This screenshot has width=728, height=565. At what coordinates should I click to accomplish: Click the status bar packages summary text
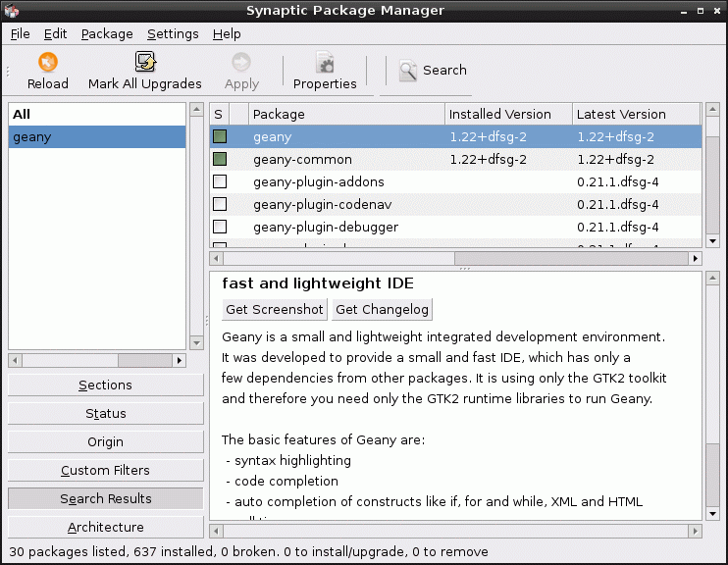(248, 551)
